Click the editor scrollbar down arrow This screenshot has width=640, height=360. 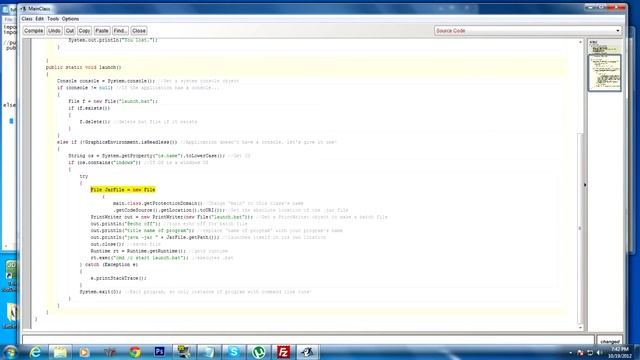580,327
